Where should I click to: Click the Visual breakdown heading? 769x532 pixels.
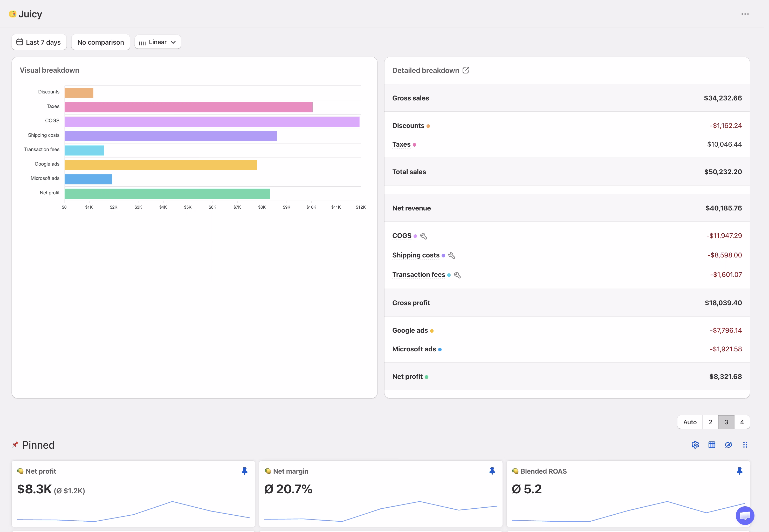point(50,70)
